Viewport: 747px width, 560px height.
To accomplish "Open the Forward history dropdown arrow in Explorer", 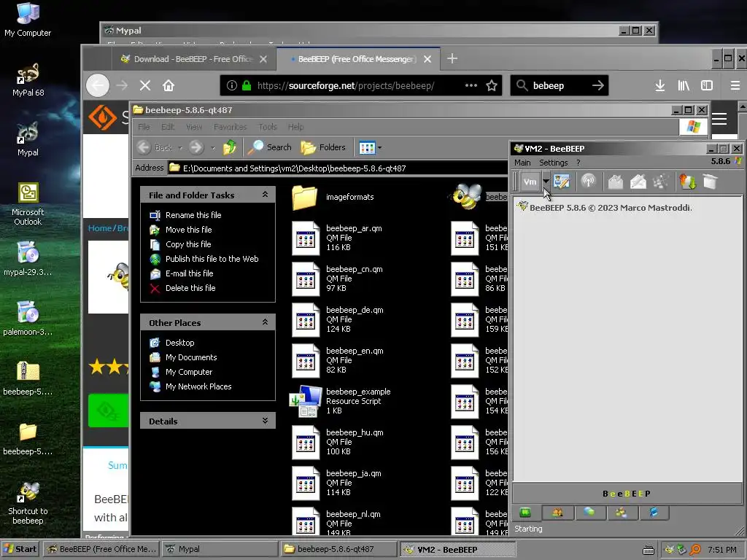I will point(213,147).
